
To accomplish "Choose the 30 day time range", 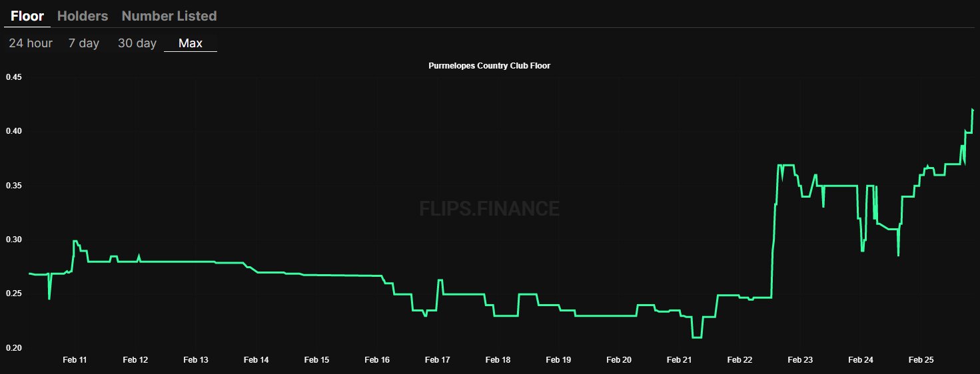I will tap(137, 43).
